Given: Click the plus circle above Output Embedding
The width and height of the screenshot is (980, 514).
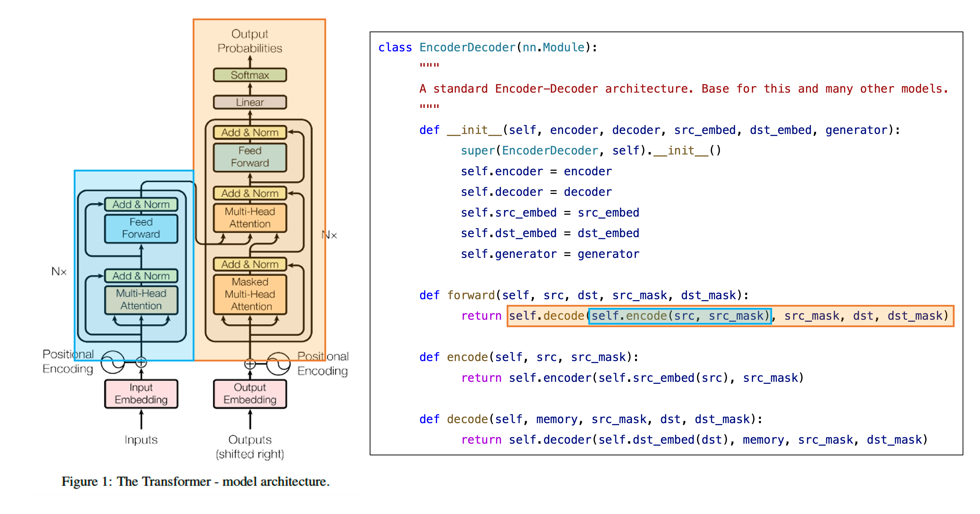Looking at the screenshot, I should tap(250, 364).
